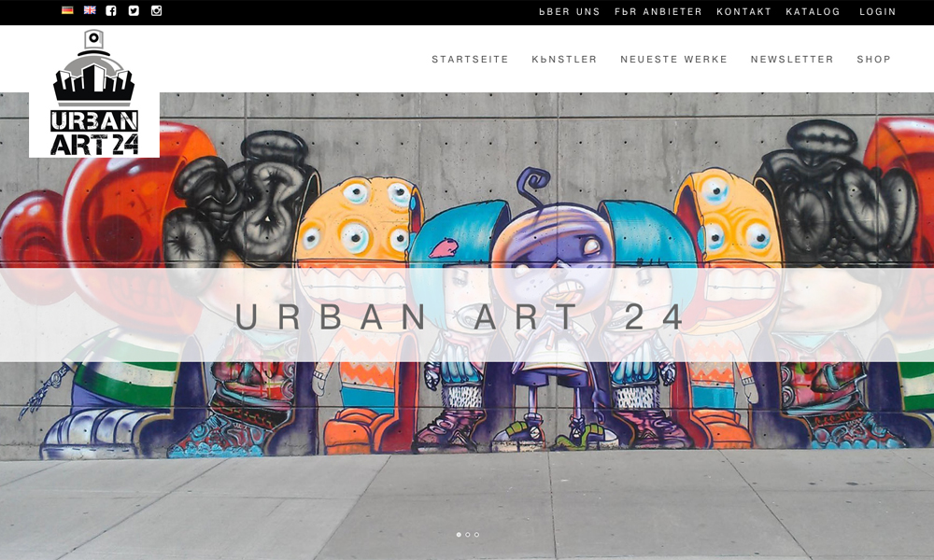Visit the Shop page
The height and width of the screenshot is (560, 934).
click(874, 60)
